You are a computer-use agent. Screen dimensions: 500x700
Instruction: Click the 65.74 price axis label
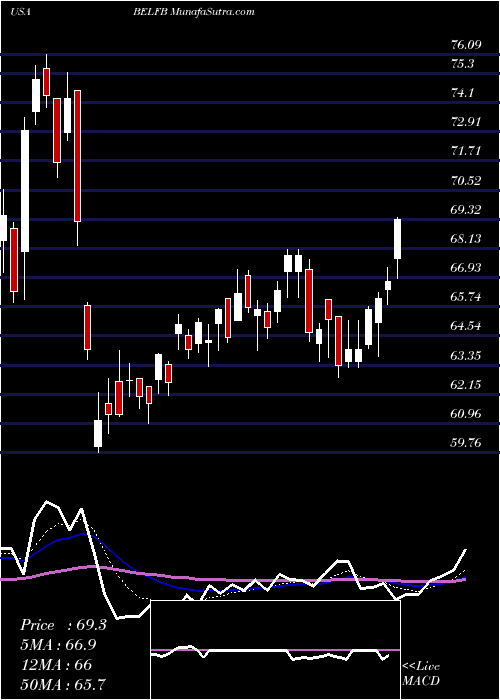coord(466,297)
